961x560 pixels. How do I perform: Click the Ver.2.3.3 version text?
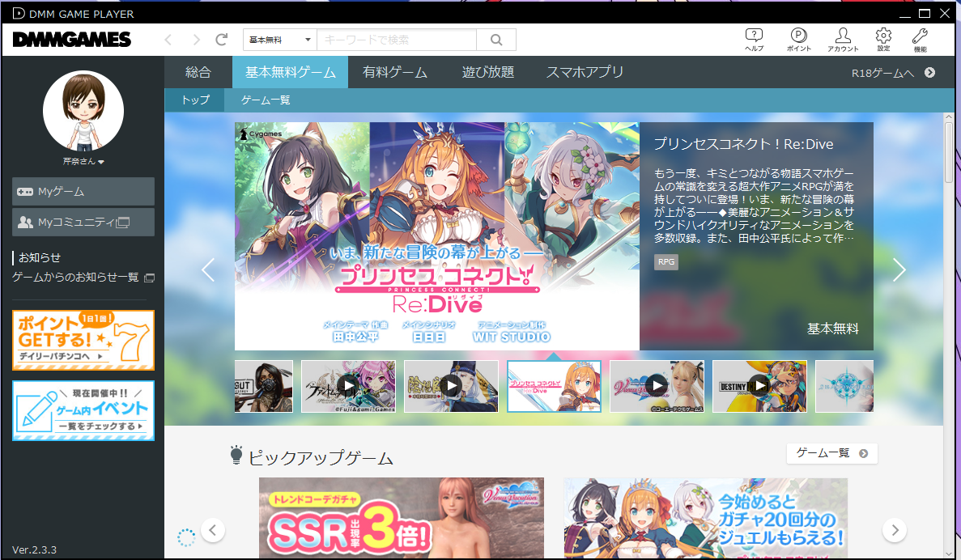click(x=34, y=549)
